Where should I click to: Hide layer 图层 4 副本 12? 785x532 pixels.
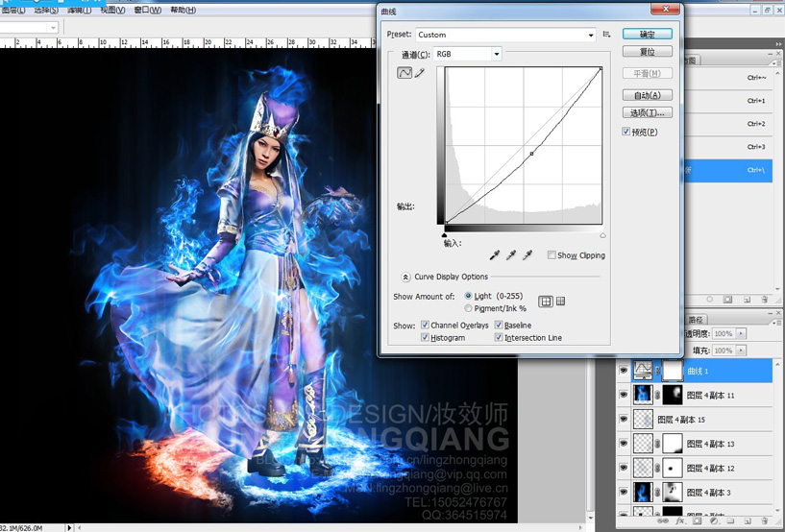[x=624, y=468]
